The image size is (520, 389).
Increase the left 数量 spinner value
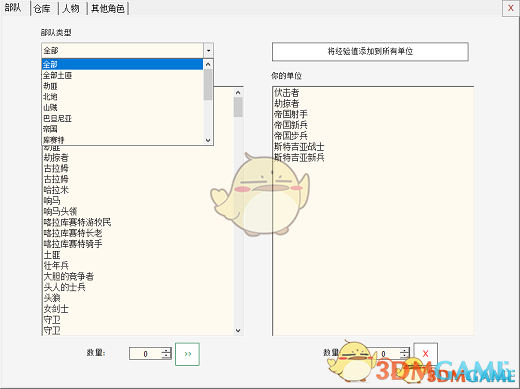click(166, 351)
